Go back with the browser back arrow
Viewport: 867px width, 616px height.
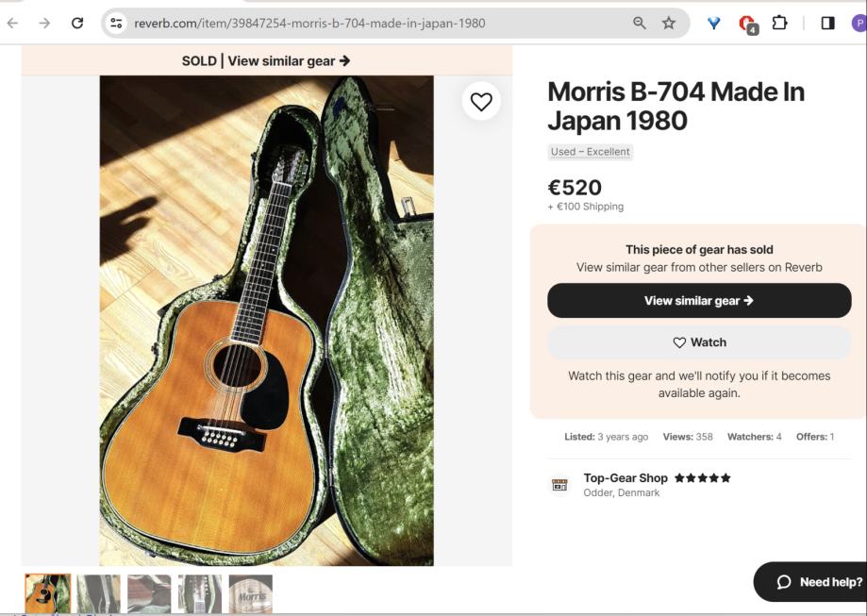coord(12,23)
